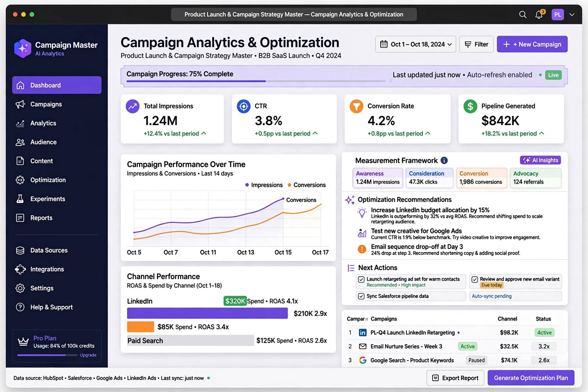Click the search magnifier icon in title bar

tap(523, 14)
